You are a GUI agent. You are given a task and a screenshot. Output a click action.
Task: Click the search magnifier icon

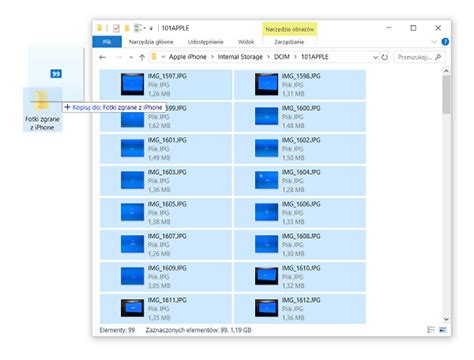tap(438, 57)
